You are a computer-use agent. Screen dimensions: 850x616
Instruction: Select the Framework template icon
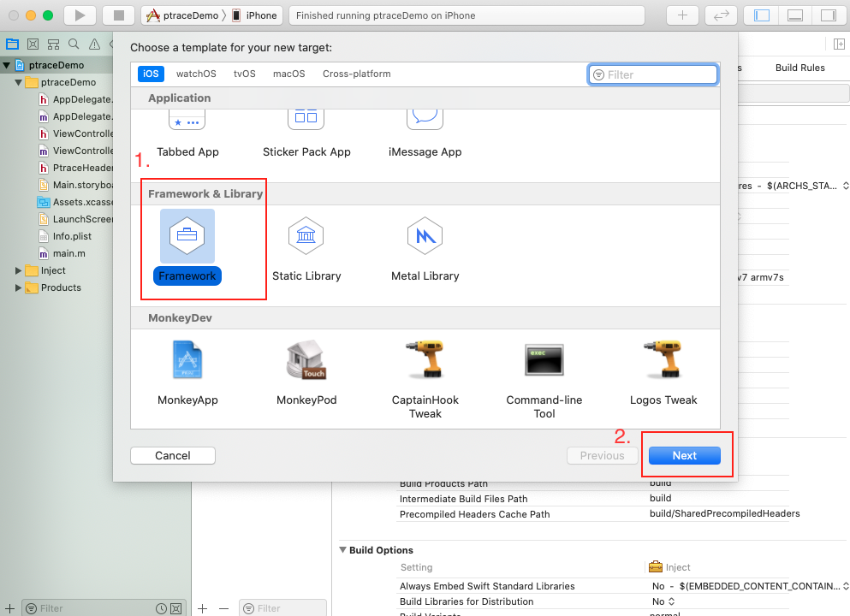point(187,235)
